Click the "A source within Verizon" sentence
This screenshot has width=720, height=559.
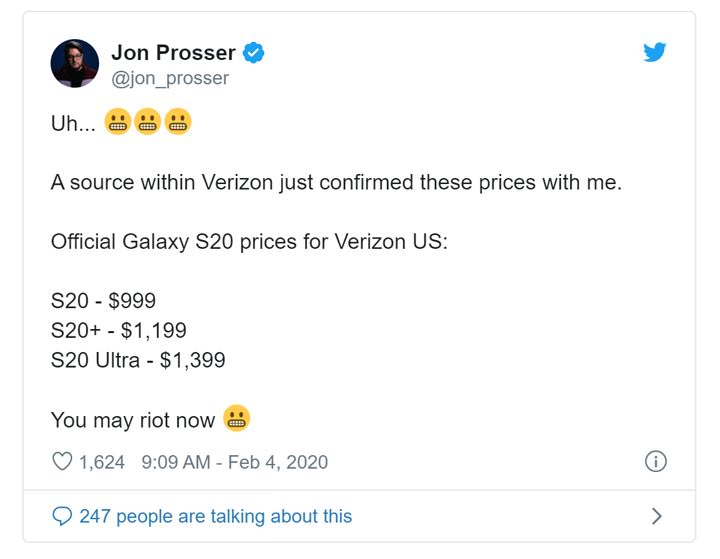[336, 184]
